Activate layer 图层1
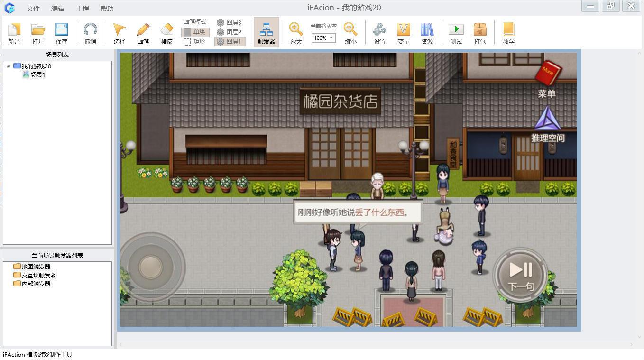This screenshot has height=360, width=644. tap(230, 41)
